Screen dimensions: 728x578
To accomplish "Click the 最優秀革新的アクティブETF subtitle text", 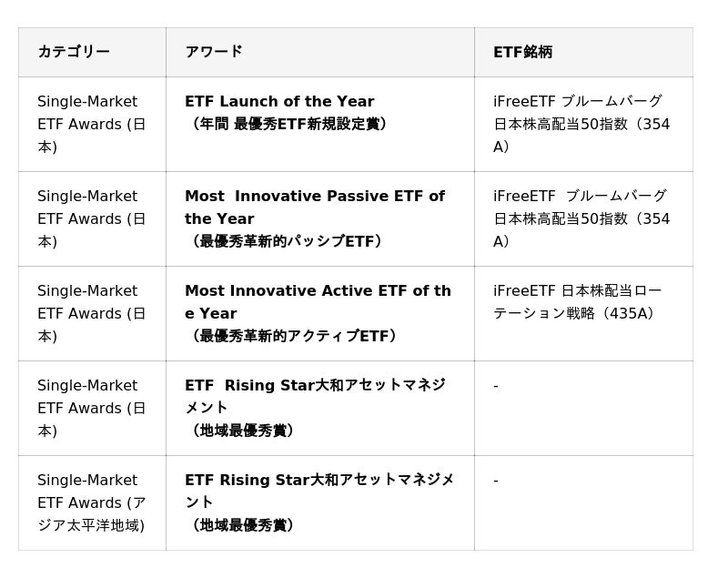I will pyautogui.click(x=292, y=336).
